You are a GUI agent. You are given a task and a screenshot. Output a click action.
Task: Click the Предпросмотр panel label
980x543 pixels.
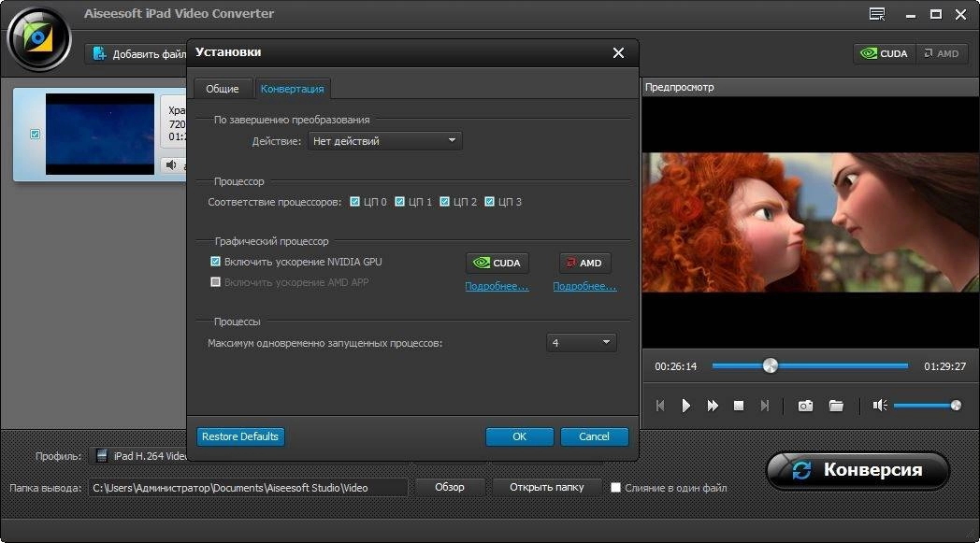pyautogui.click(x=680, y=87)
